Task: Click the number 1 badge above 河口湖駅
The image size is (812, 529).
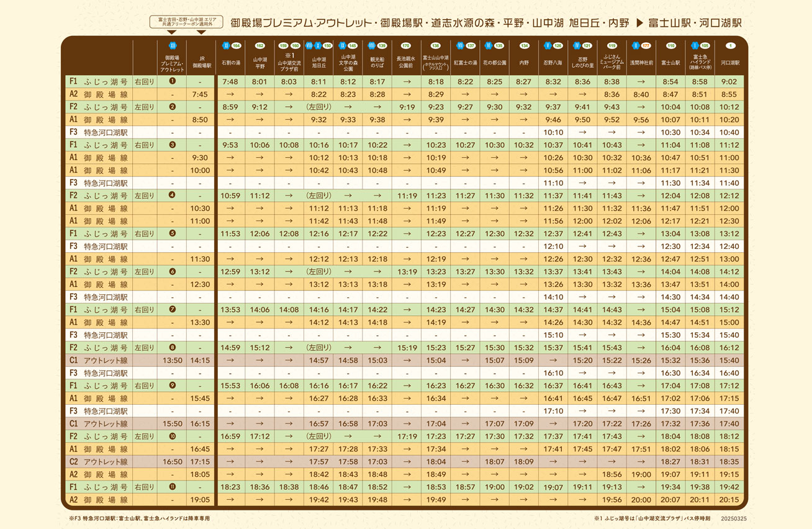Action: pyautogui.click(x=731, y=46)
